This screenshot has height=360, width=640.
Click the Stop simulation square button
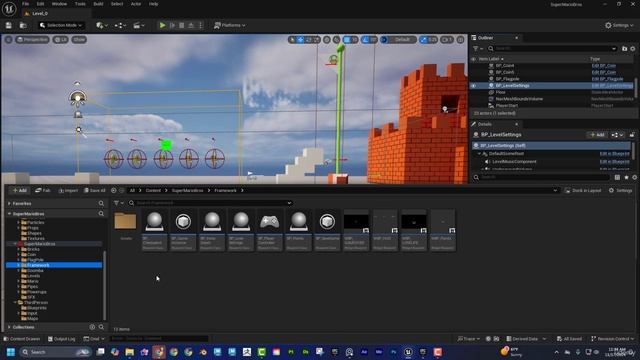[182, 25]
